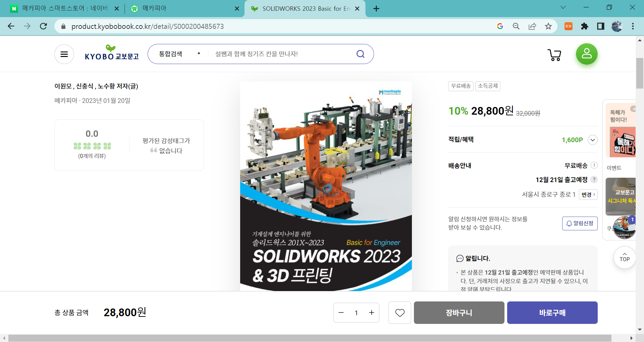
Task: Click the 교보문고 시그니처 banner thumbnail
Action: (x=621, y=196)
